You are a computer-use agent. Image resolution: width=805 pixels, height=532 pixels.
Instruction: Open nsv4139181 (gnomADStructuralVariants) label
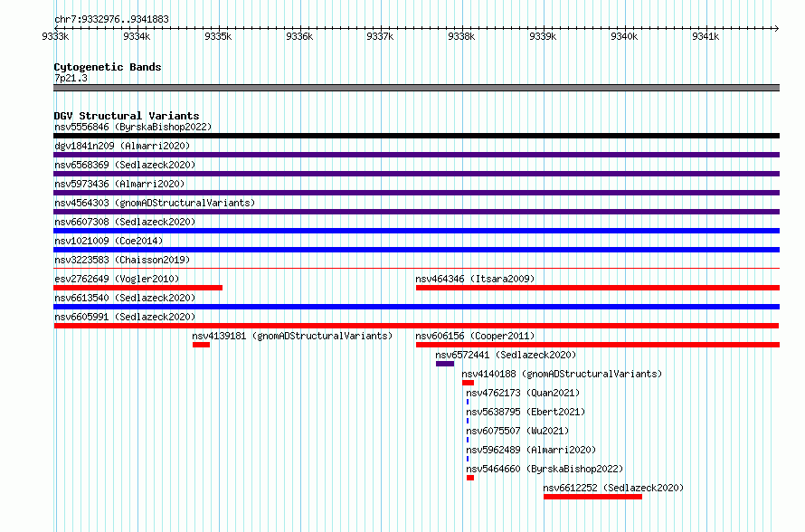coord(292,336)
